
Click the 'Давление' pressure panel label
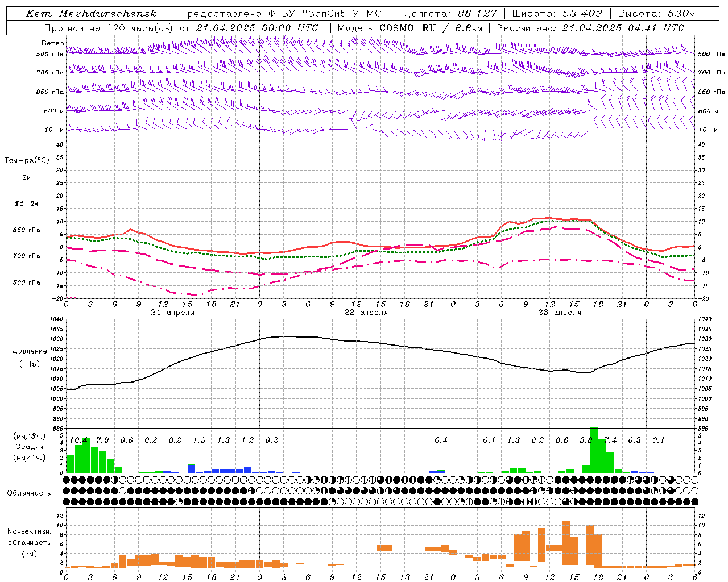[x=29, y=351]
